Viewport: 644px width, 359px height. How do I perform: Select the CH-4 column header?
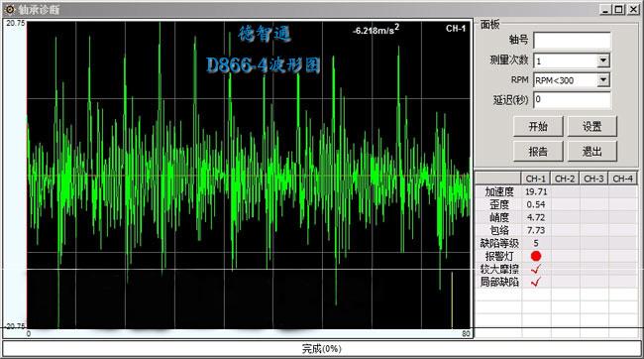(622, 179)
